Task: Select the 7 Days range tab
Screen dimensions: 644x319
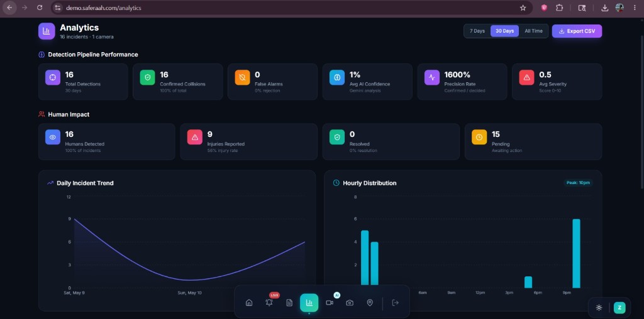Action: [477, 31]
